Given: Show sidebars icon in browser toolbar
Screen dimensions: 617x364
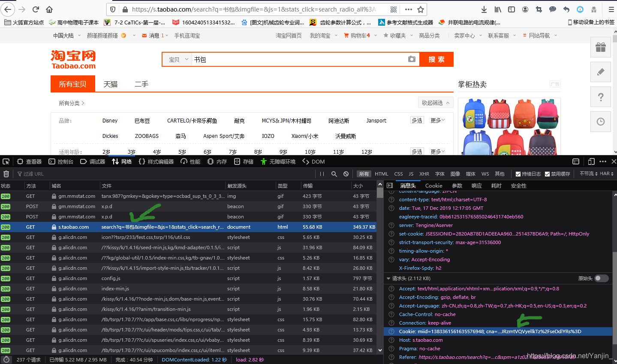Looking at the screenshot, I should click(x=512, y=9).
